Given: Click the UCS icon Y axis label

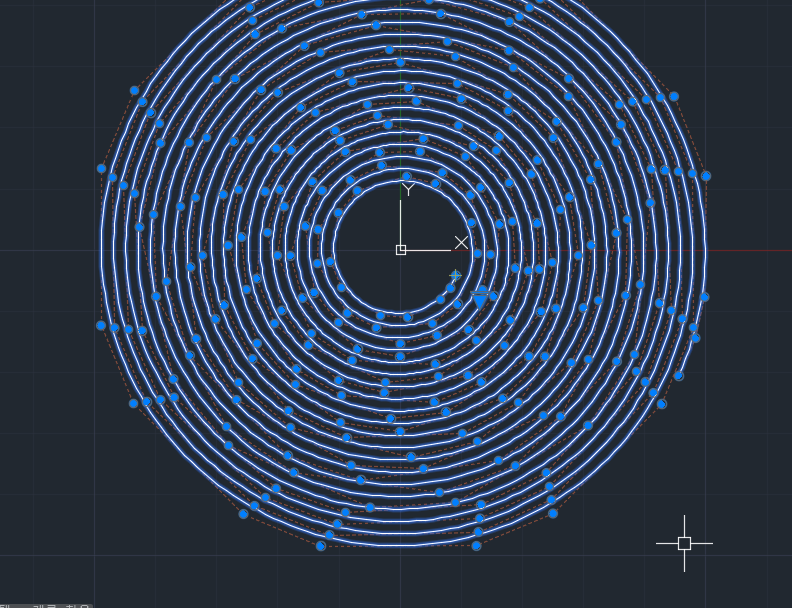Looking at the screenshot, I should point(408,189).
